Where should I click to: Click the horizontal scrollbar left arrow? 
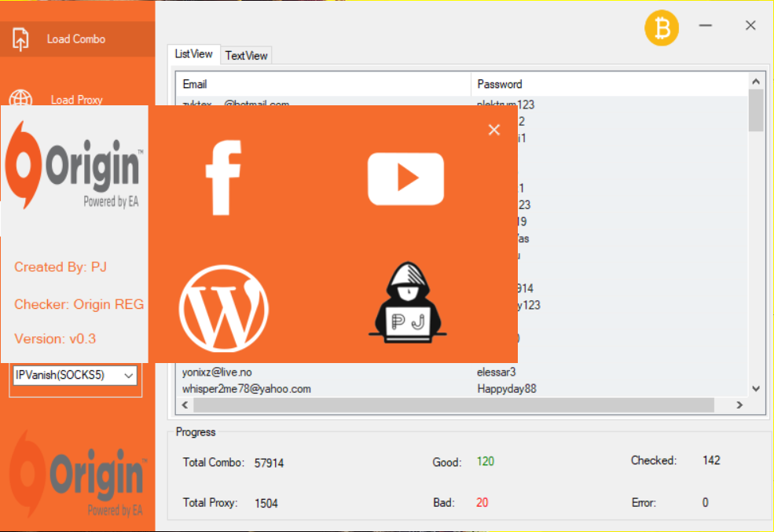click(x=185, y=405)
